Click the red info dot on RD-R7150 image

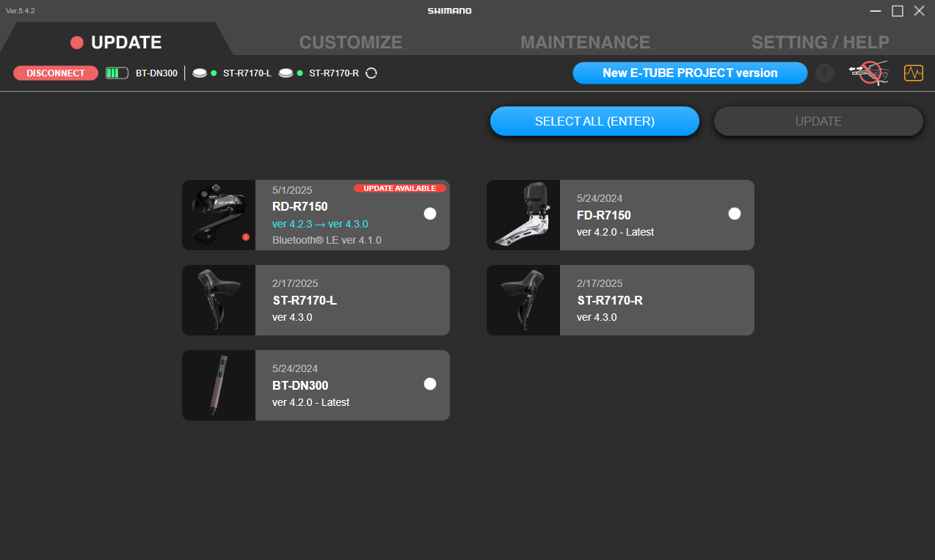245,237
